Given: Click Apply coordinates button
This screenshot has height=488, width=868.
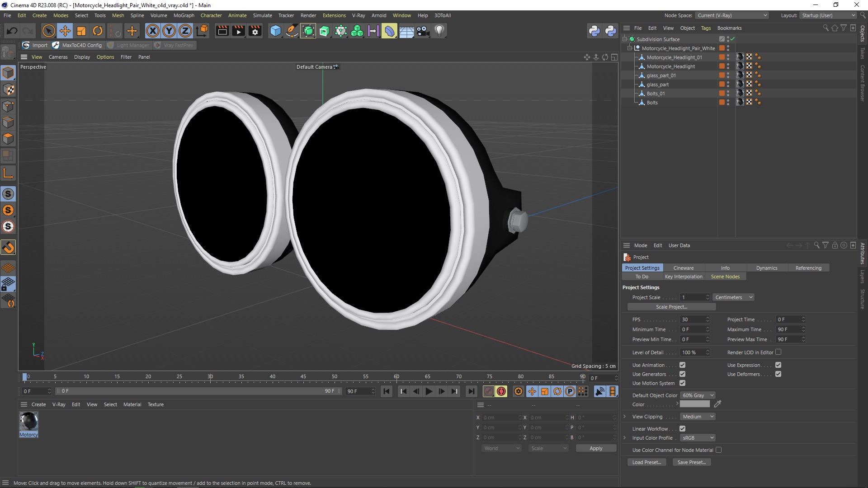Looking at the screenshot, I should pyautogui.click(x=596, y=448).
